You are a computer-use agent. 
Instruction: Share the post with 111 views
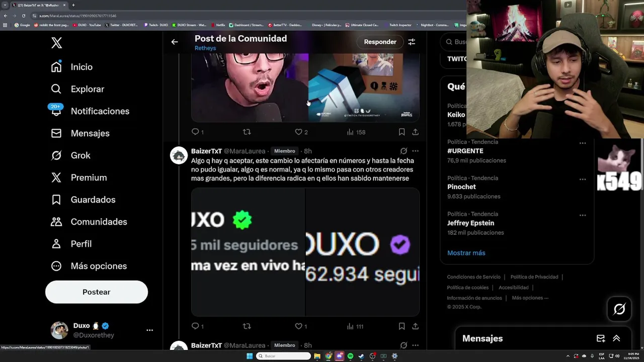[x=415, y=326]
